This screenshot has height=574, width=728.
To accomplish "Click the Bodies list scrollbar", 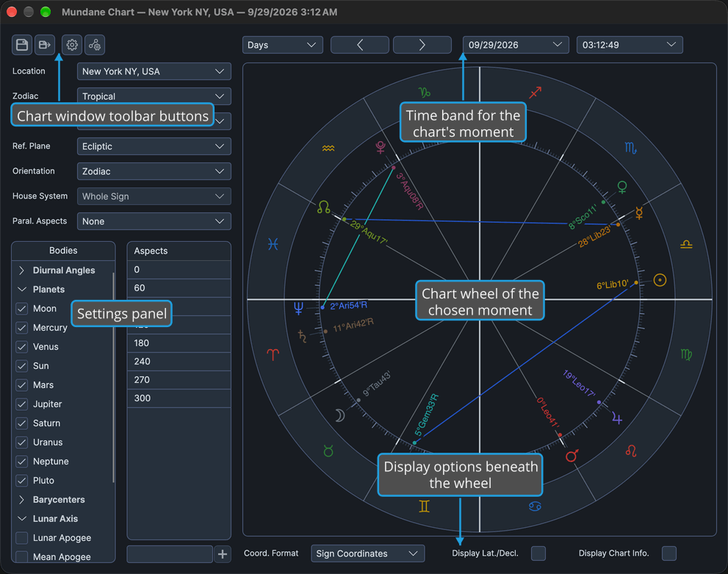I will [113, 378].
